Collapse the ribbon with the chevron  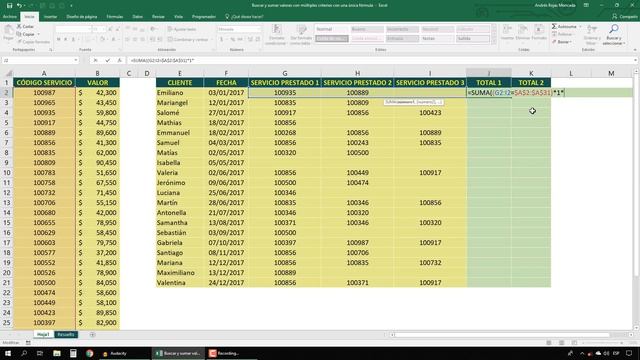tap(635, 50)
